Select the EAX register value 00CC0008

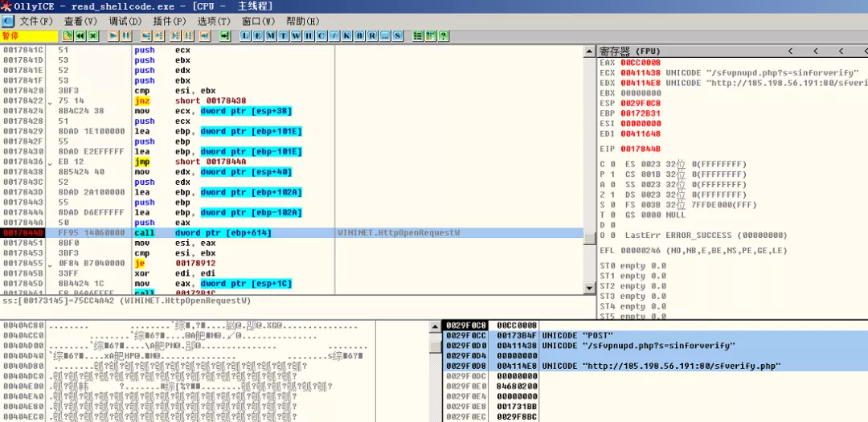(x=641, y=62)
